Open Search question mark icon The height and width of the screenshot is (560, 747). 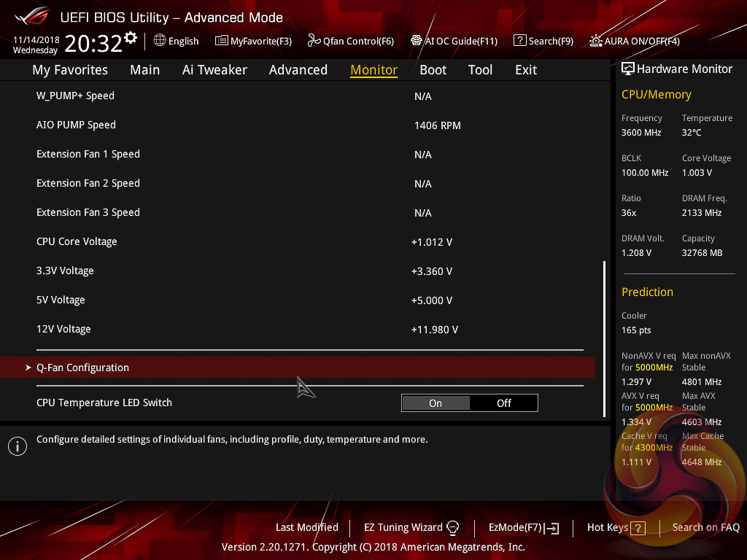519,41
